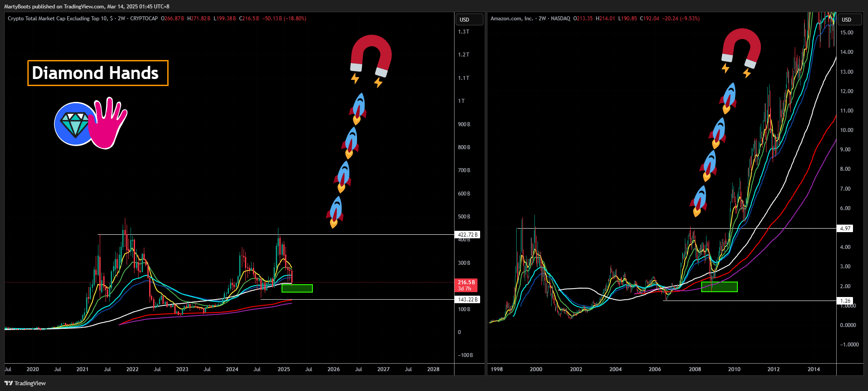Screen dimensions: 868x391
Task: Click 2025 on the crypto time axis
Action: [x=284, y=369]
